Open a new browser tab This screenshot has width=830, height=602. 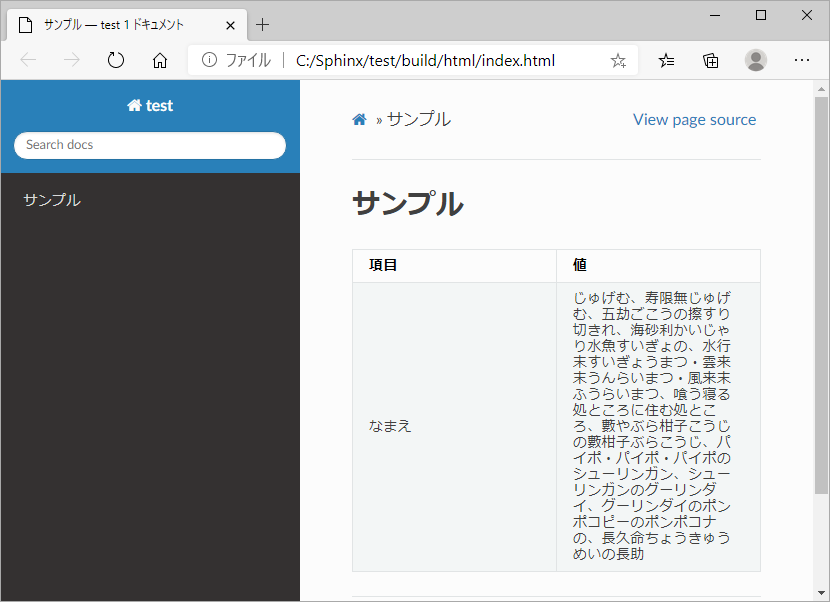click(x=263, y=25)
